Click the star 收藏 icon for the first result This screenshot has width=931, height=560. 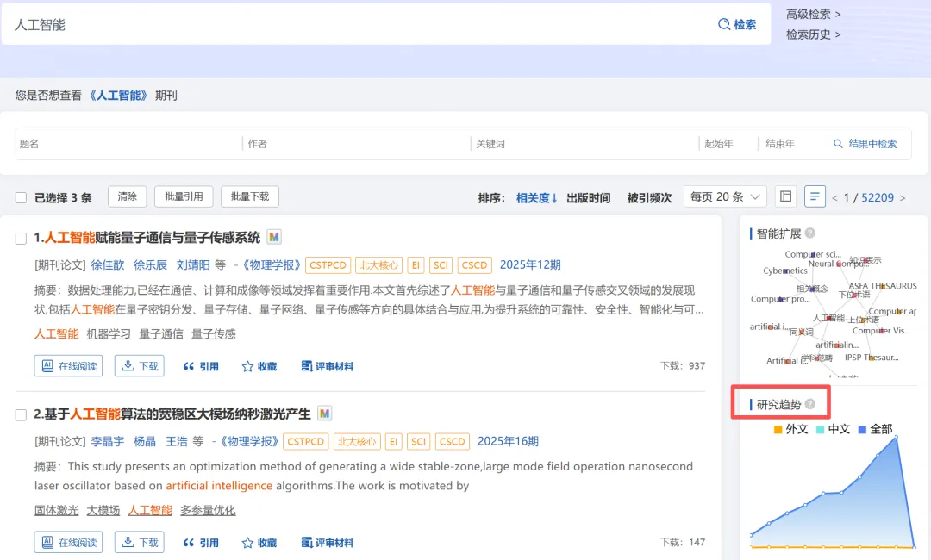pyautogui.click(x=259, y=367)
